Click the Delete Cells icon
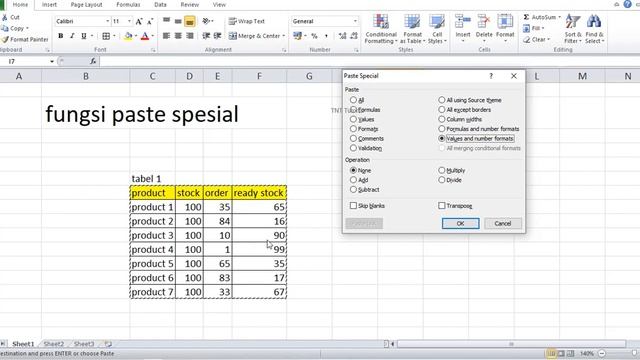 tap(484, 21)
